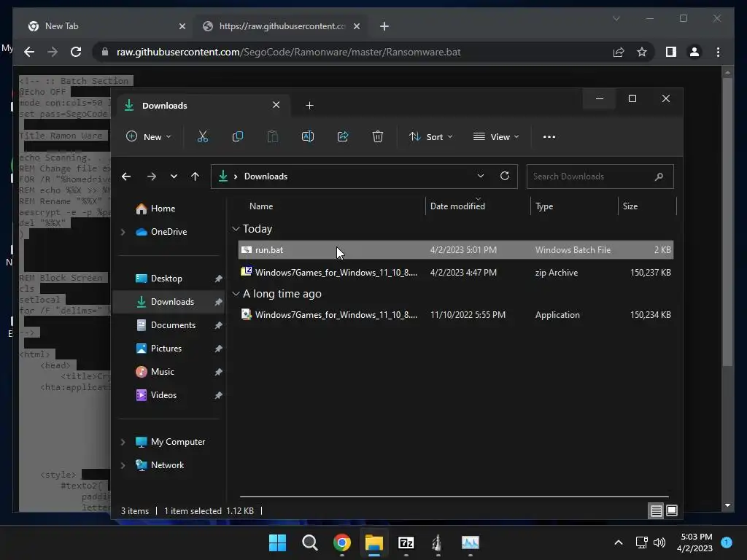Image resolution: width=747 pixels, height=560 pixels.
Task: Select the Windows7Games zip Archive file
Action: (455, 273)
